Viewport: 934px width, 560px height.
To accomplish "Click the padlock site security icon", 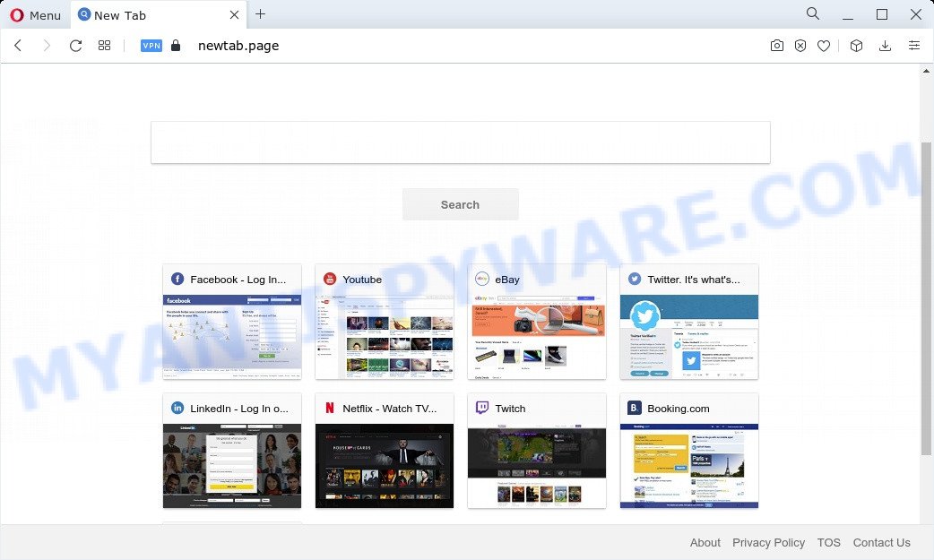I will (175, 46).
